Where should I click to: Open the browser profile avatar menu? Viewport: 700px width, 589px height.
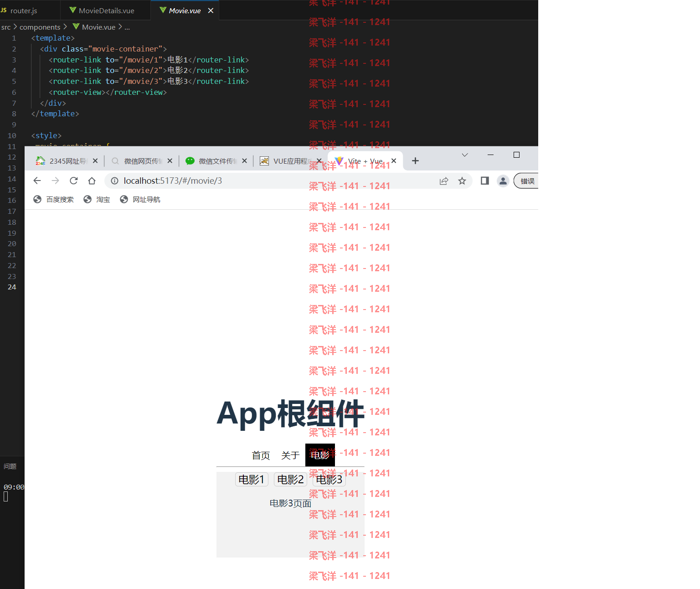(x=503, y=181)
